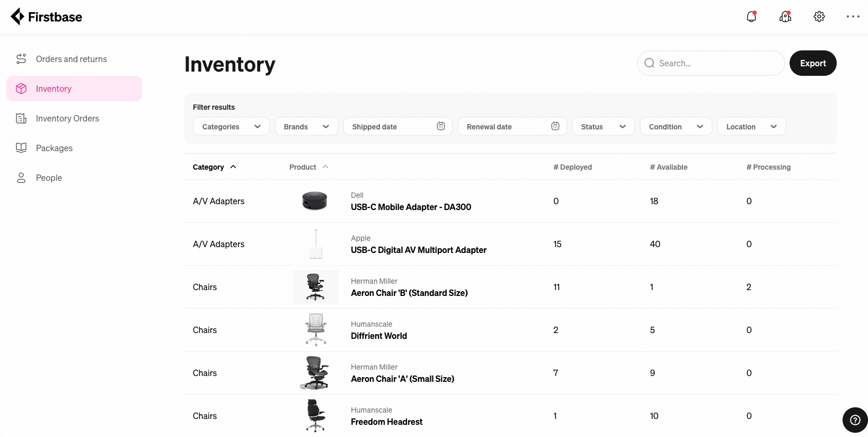Click the Packages book icon

(x=21, y=148)
